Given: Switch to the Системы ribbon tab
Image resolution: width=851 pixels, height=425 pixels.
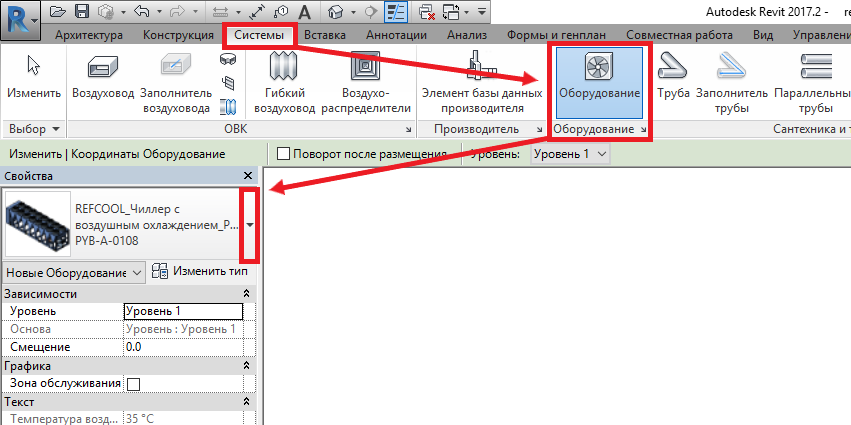Looking at the screenshot, I should pos(258,35).
